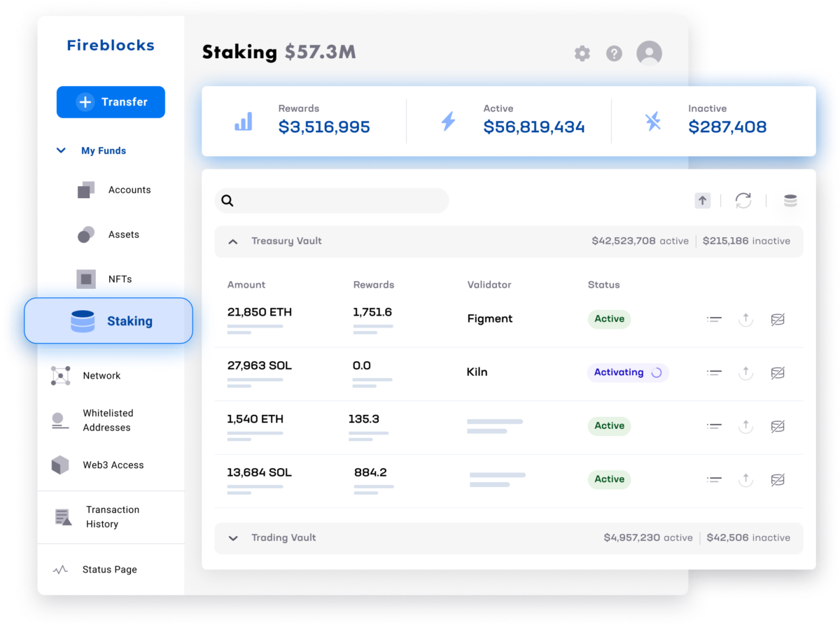Click the Kiln validator name
840x627 pixels.
click(x=477, y=372)
